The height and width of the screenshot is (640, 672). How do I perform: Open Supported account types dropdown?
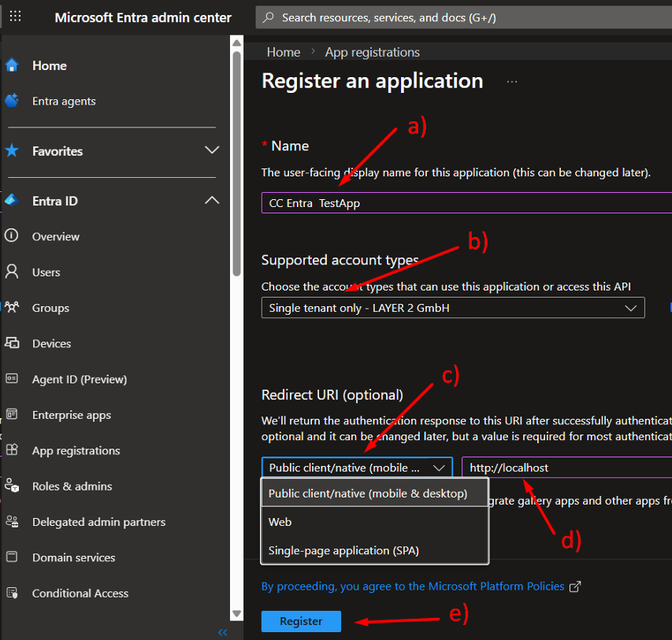point(453,308)
